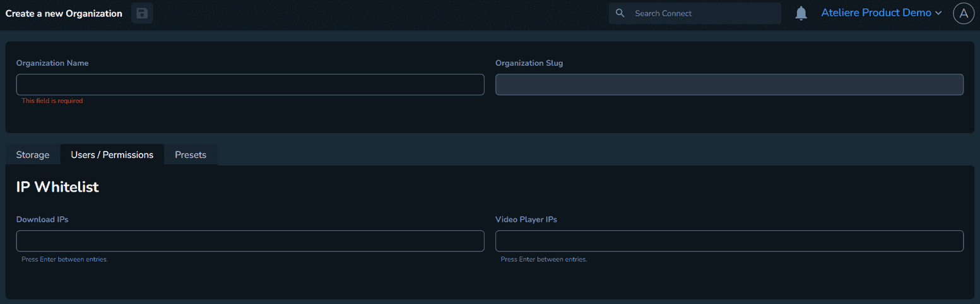Click the save organization disk icon

pos(142,13)
